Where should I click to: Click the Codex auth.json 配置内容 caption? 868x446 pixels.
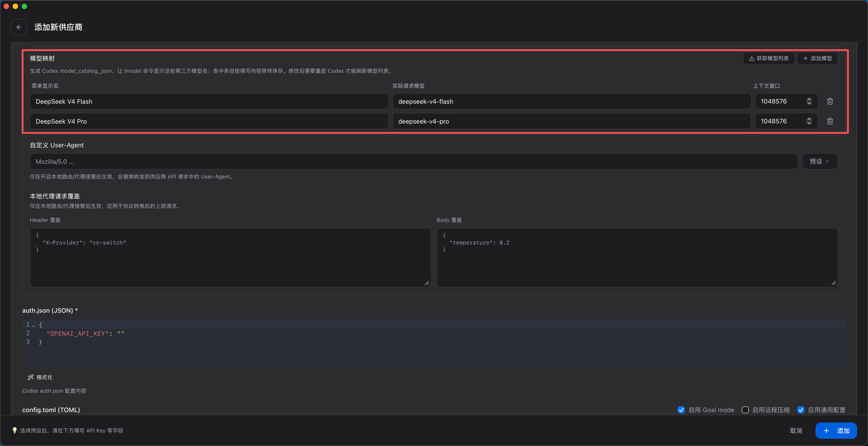pyautogui.click(x=54, y=391)
